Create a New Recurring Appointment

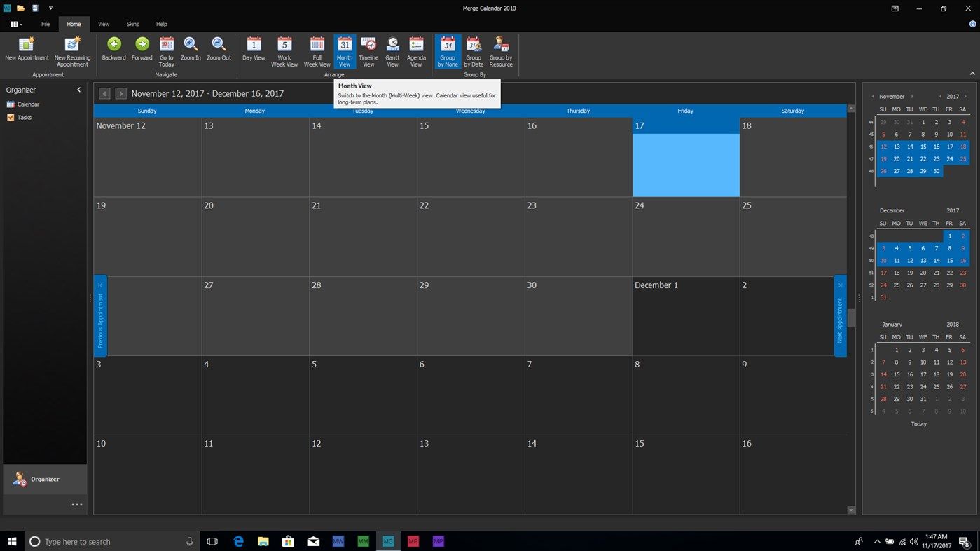click(72, 49)
